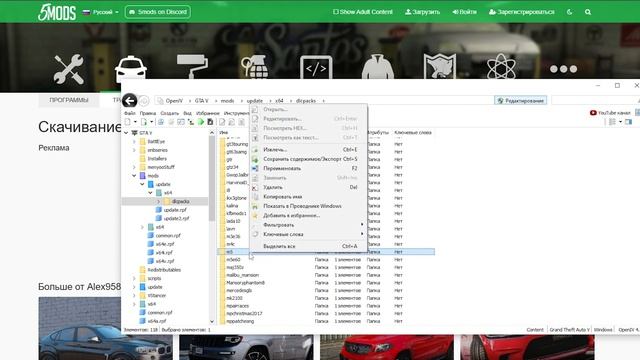Open the Файл menu in OpenIV

click(x=130, y=113)
